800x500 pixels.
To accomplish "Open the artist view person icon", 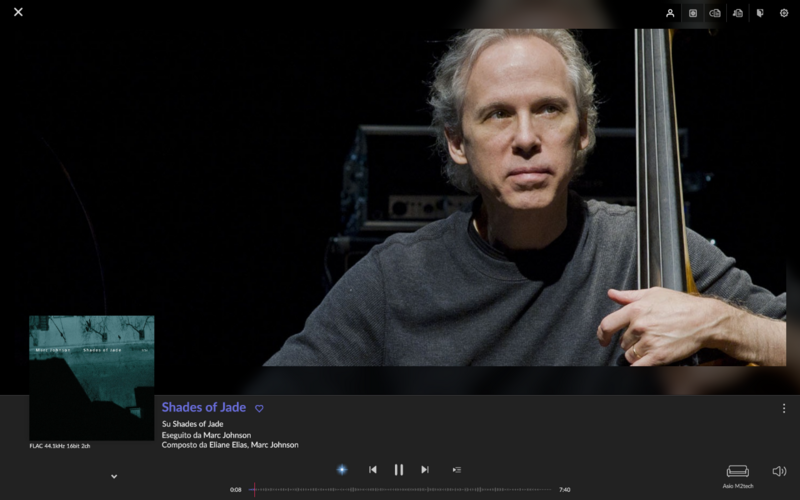I will (x=670, y=13).
